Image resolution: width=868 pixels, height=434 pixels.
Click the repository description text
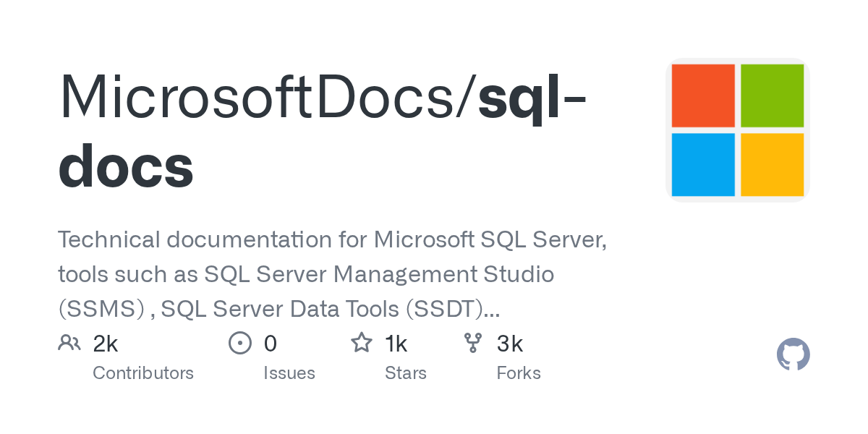tap(333, 273)
